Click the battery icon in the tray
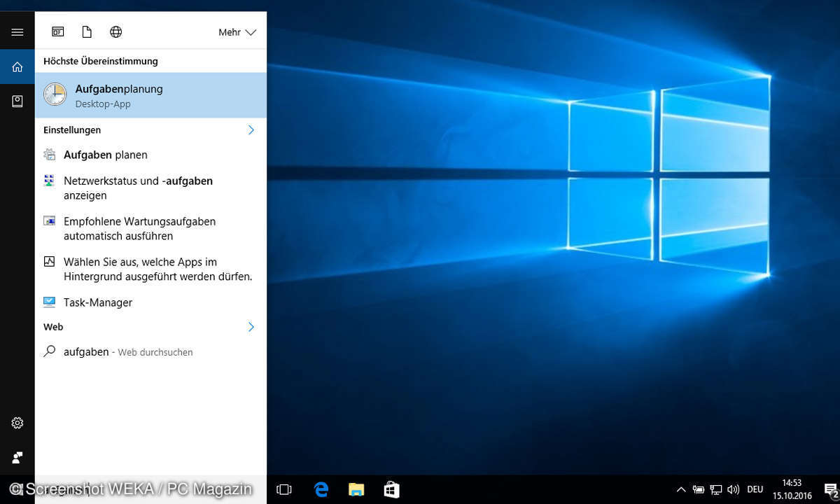The height and width of the screenshot is (504, 840). 698,490
